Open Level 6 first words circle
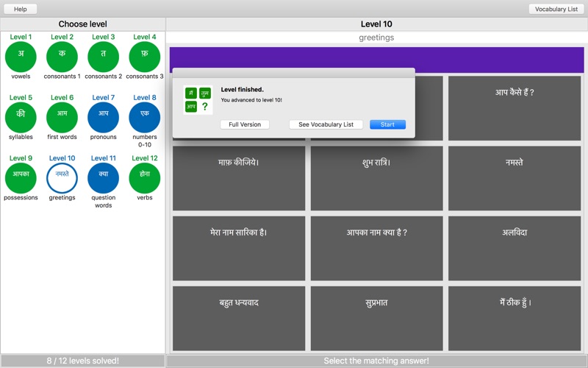Screen dimensions: 588x368 pos(62,118)
